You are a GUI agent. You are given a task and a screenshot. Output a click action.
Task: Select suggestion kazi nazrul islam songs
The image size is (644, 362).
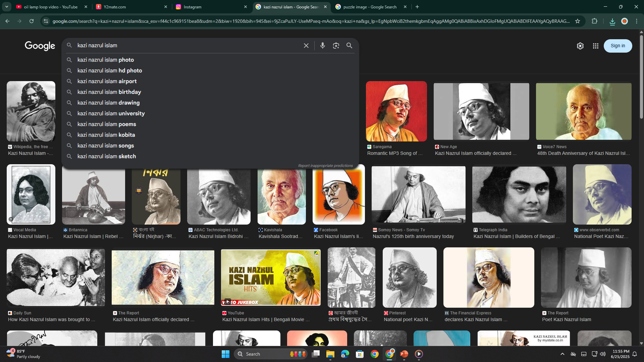coord(210,145)
